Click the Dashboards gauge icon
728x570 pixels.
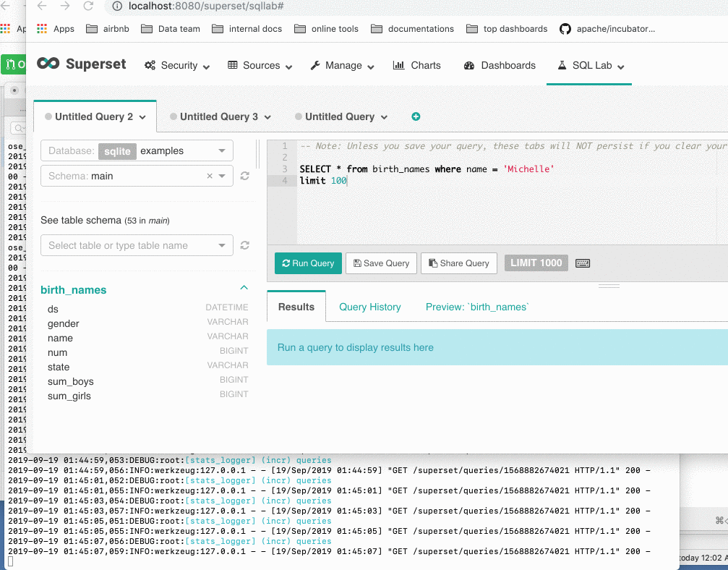pos(469,66)
